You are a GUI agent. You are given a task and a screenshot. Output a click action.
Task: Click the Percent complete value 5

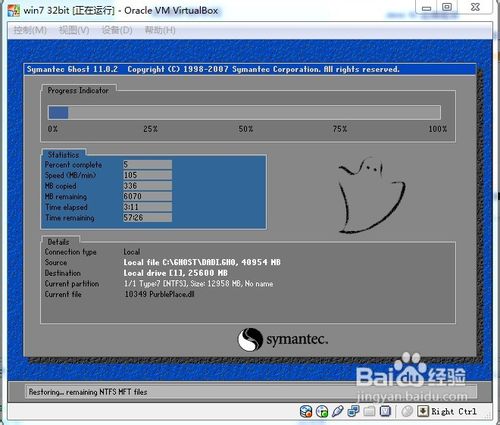147,164
